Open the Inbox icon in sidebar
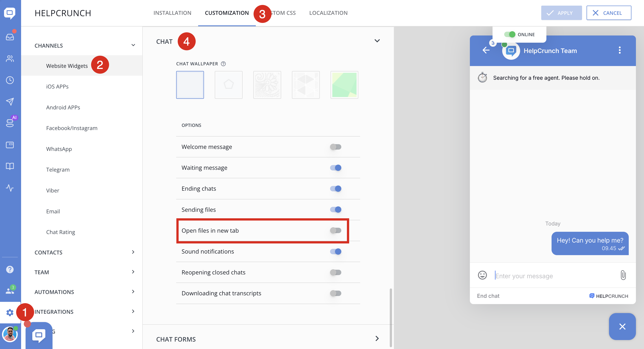 tap(10, 37)
